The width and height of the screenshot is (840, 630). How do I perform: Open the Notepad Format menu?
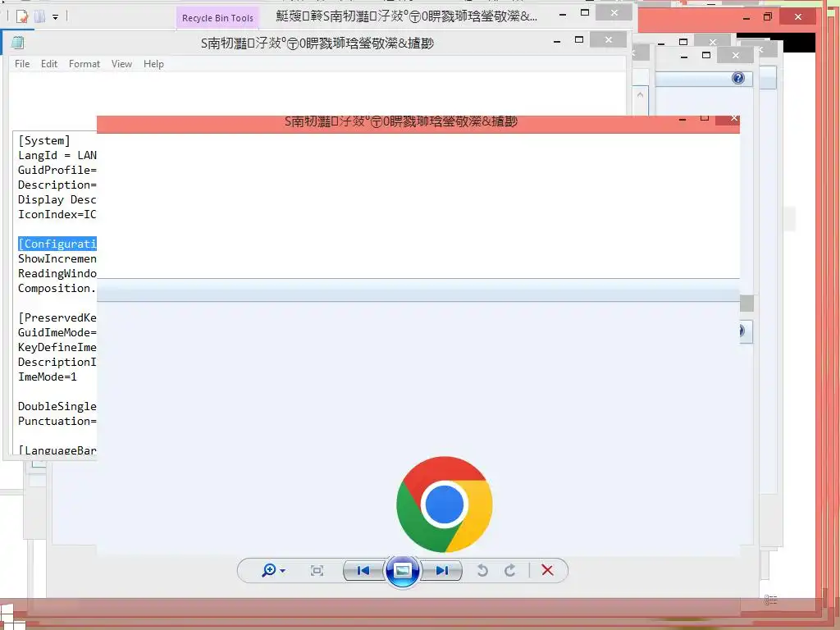tap(84, 64)
